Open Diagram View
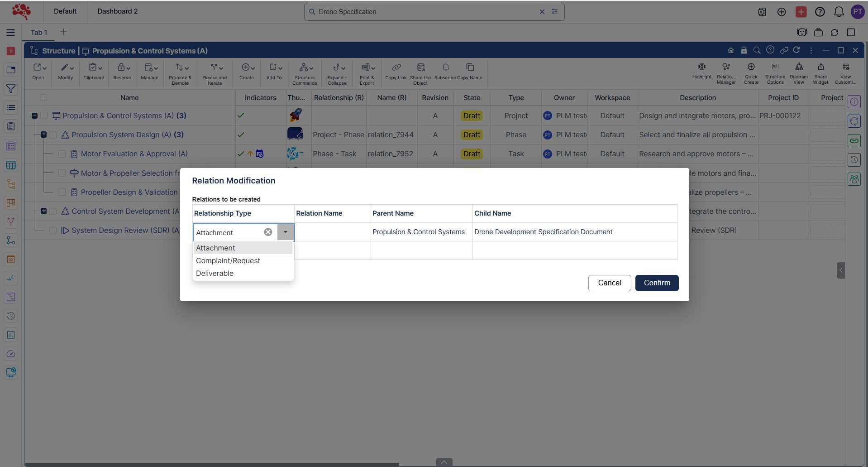The image size is (868, 467). 799,68
